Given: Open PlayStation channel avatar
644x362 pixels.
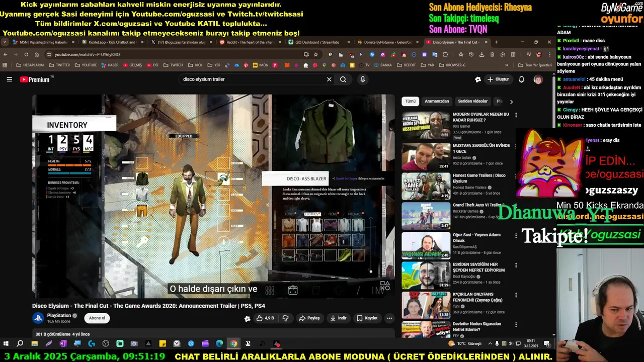Looking at the screenshot, I should 38,318.
